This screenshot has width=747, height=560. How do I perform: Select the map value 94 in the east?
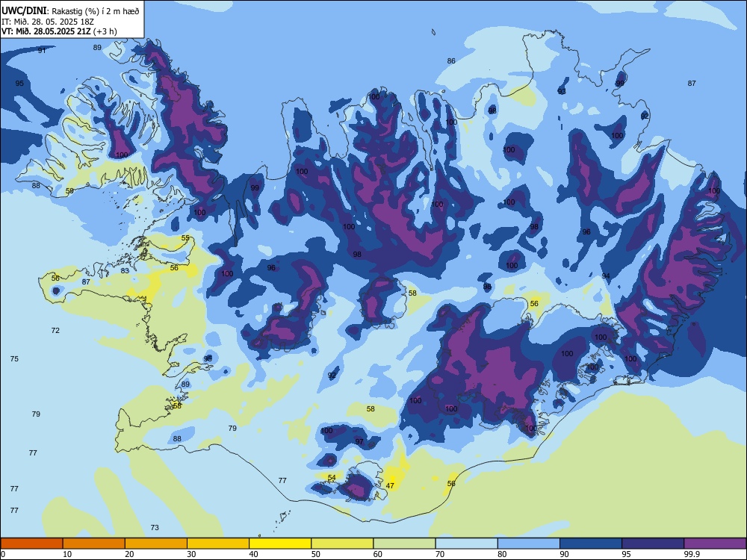point(606,276)
